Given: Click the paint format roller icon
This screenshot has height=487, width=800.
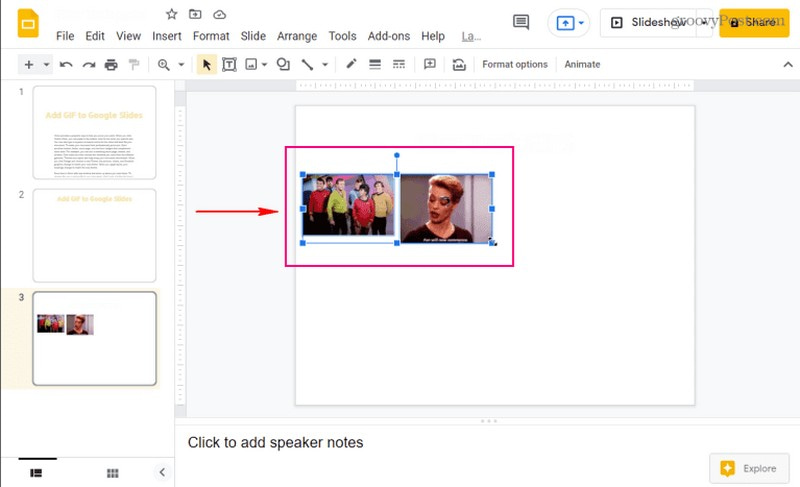Looking at the screenshot, I should (133, 65).
